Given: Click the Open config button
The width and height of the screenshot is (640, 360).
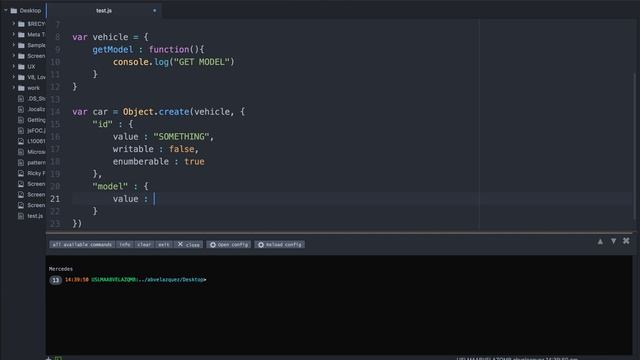Looking at the screenshot, I should 229,244.
